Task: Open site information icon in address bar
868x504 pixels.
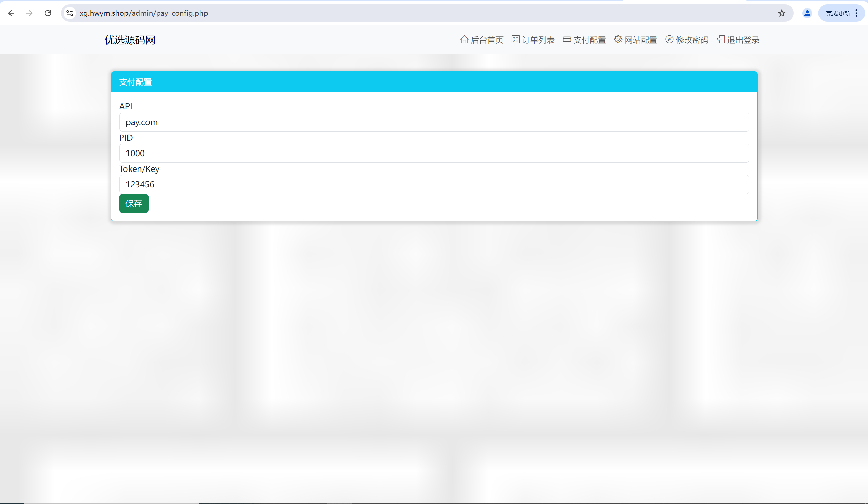Action: point(70,13)
